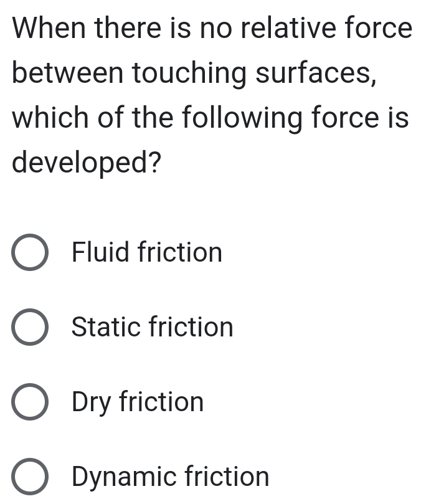Click the "Fluid friction" option label

(147, 253)
